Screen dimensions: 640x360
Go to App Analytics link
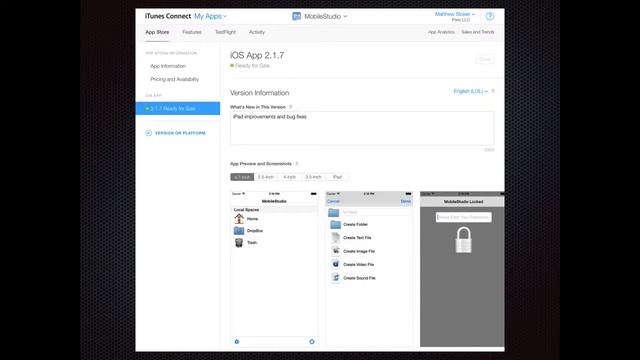click(441, 32)
